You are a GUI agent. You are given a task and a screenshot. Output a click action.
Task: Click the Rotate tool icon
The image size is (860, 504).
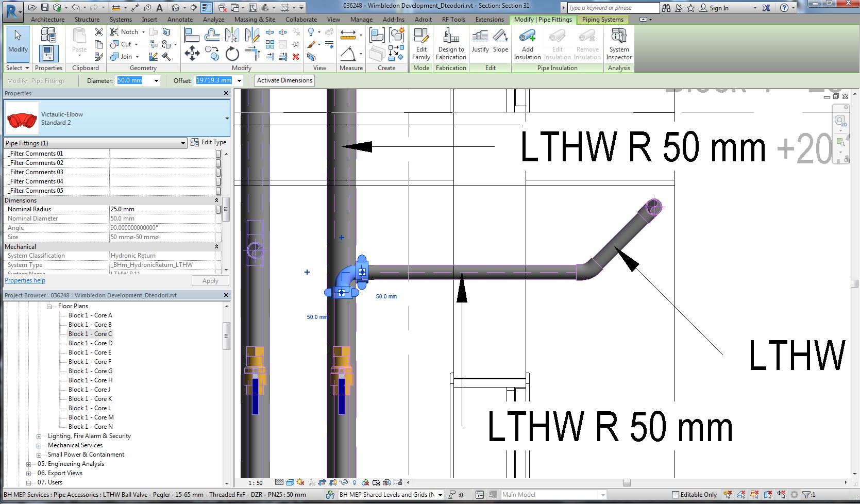[232, 53]
